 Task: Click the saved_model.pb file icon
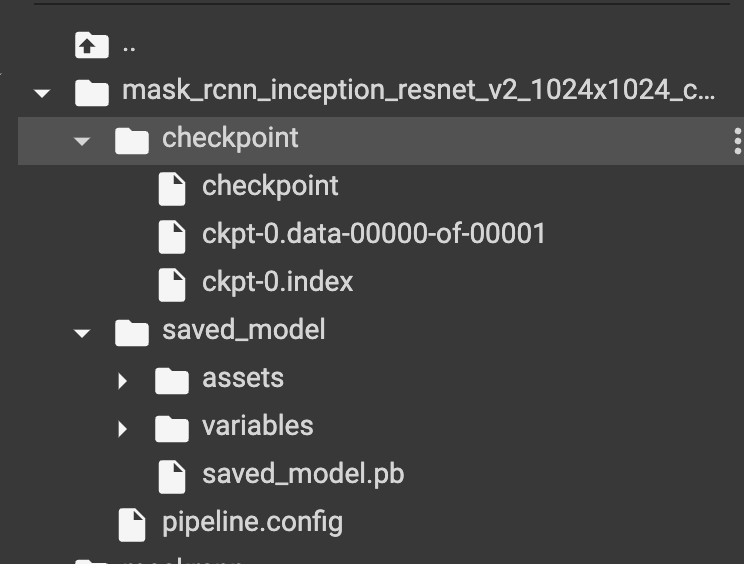(x=172, y=477)
